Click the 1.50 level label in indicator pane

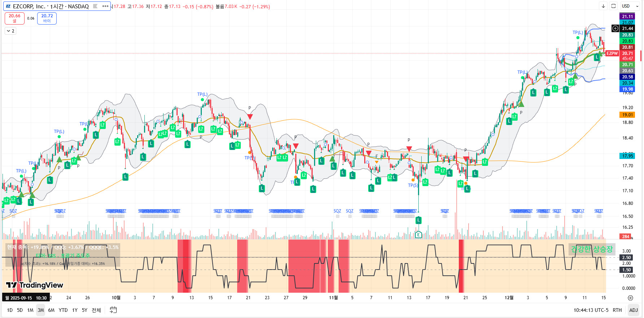coord(626,270)
